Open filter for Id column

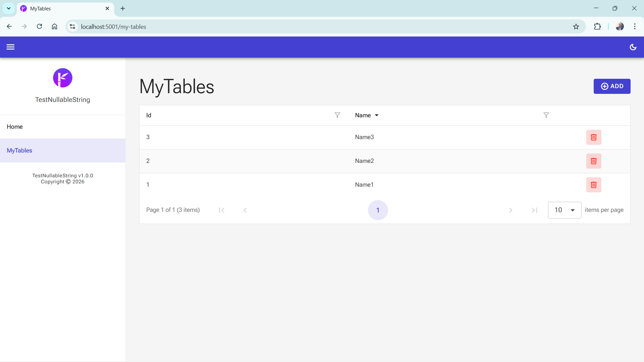click(x=337, y=115)
